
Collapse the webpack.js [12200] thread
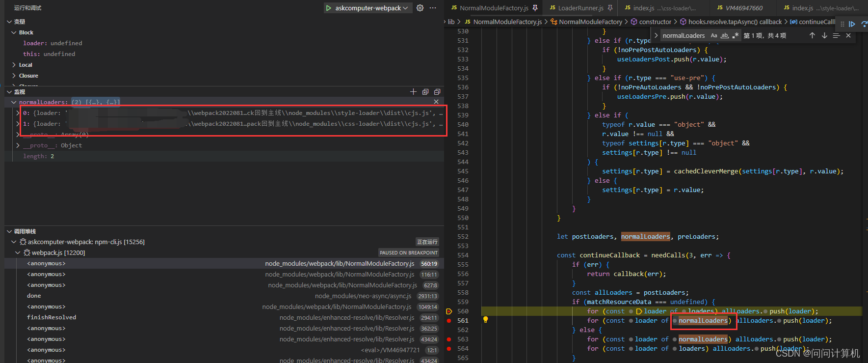18,253
